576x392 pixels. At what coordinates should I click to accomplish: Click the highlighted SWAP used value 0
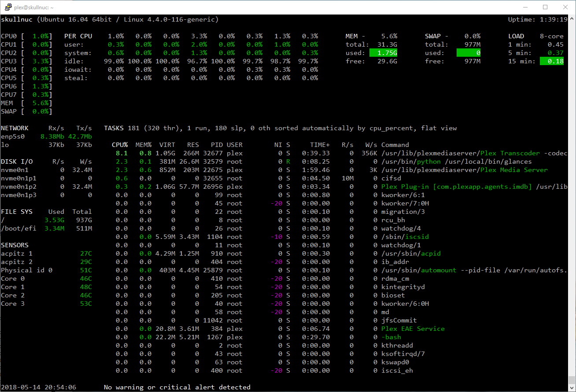pos(469,53)
